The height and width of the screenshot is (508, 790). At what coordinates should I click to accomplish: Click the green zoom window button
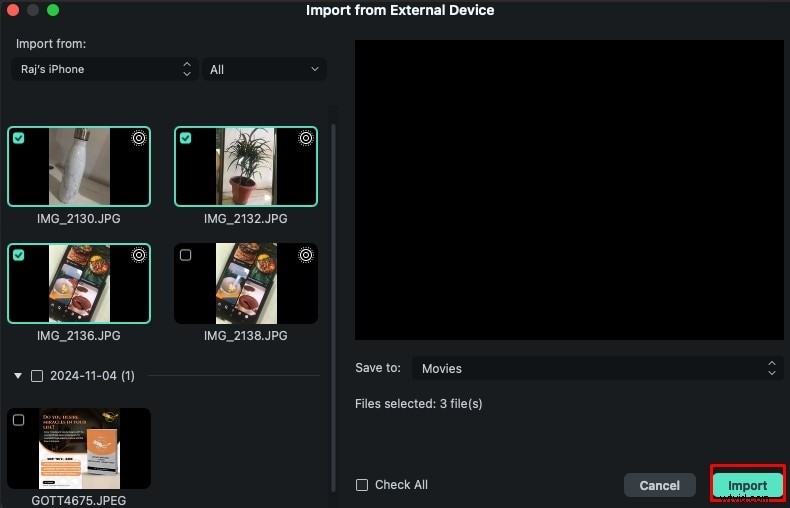pos(53,10)
